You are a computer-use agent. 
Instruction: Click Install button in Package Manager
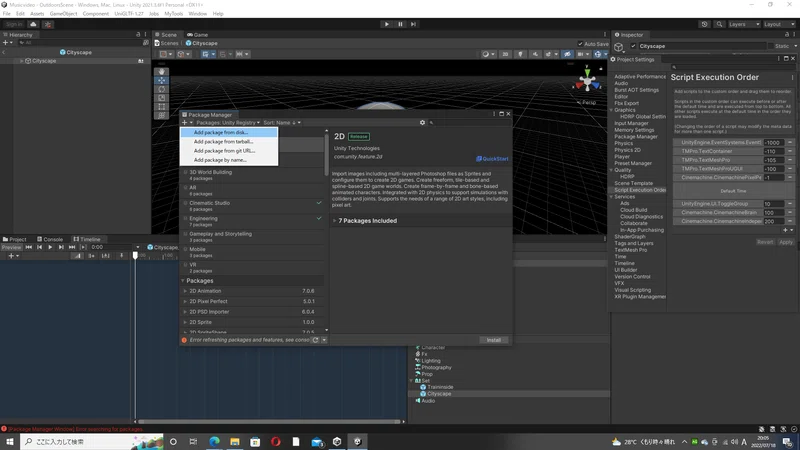(493, 340)
